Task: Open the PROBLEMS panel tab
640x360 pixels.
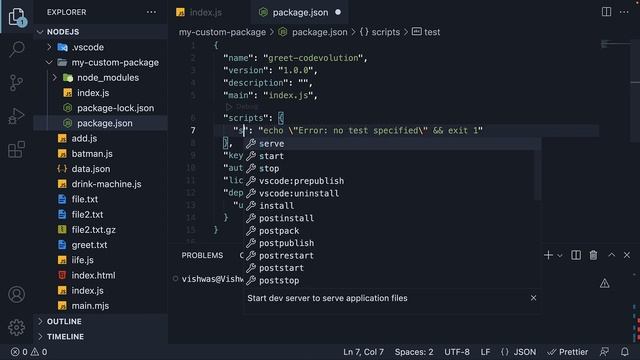Action: coord(202,255)
